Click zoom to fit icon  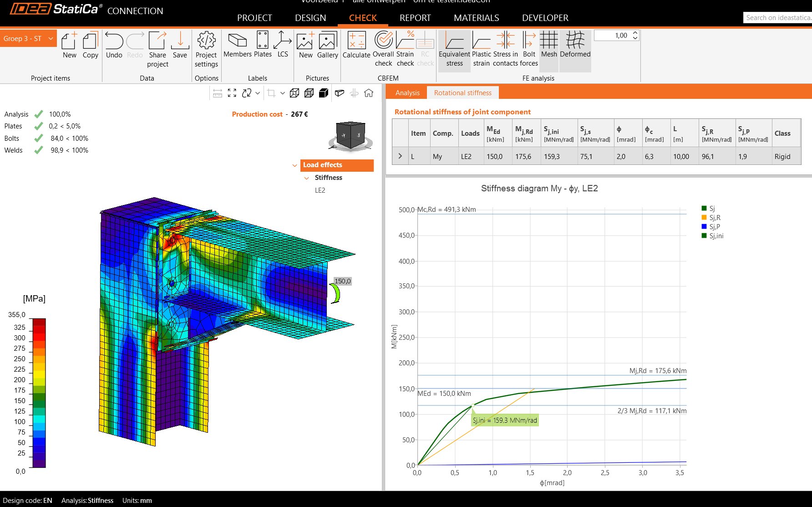point(232,93)
